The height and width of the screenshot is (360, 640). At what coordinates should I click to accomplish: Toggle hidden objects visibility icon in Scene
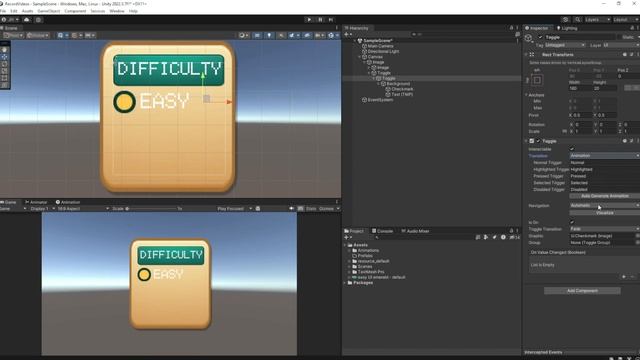click(307, 36)
